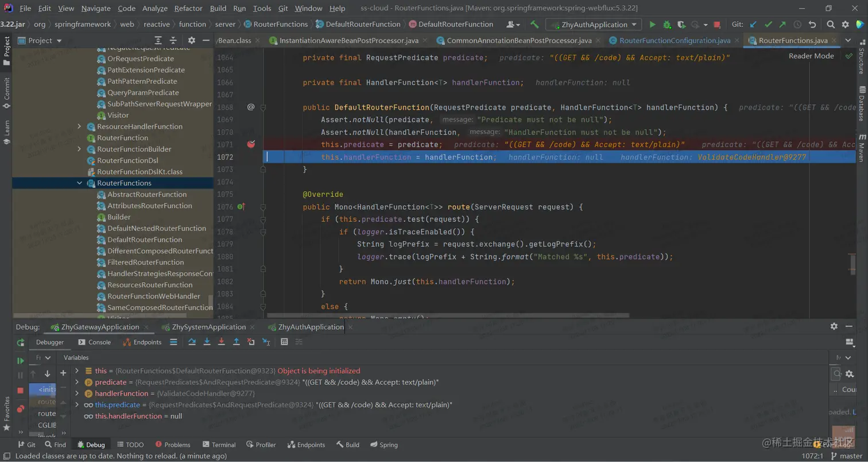The height and width of the screenshot is (462, 868).
Task: Show Git history with the clock icon
Action: (797, 25)
